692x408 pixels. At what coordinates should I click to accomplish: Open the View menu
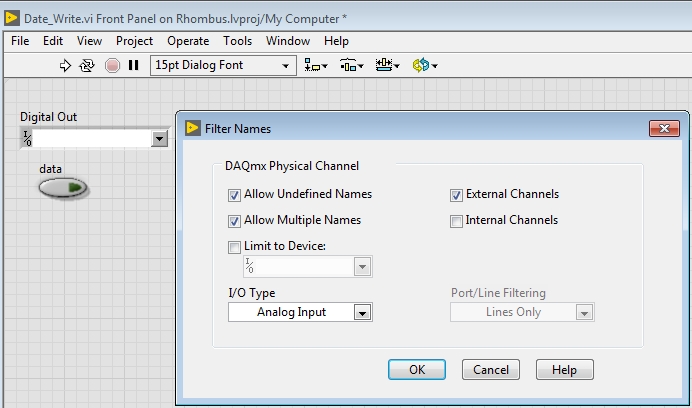click(90, 41)
